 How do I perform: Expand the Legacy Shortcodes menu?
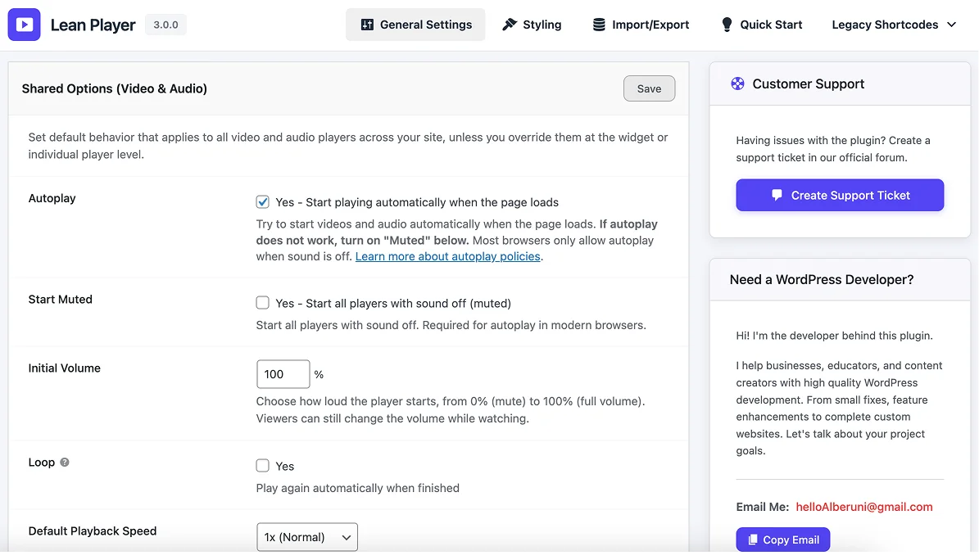[x=894, y=25]
